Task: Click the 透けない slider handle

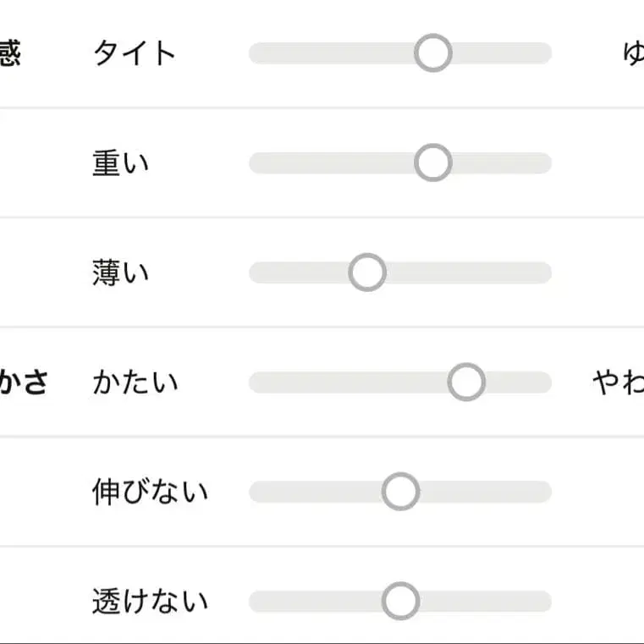Action: click(x=400, y=602)
